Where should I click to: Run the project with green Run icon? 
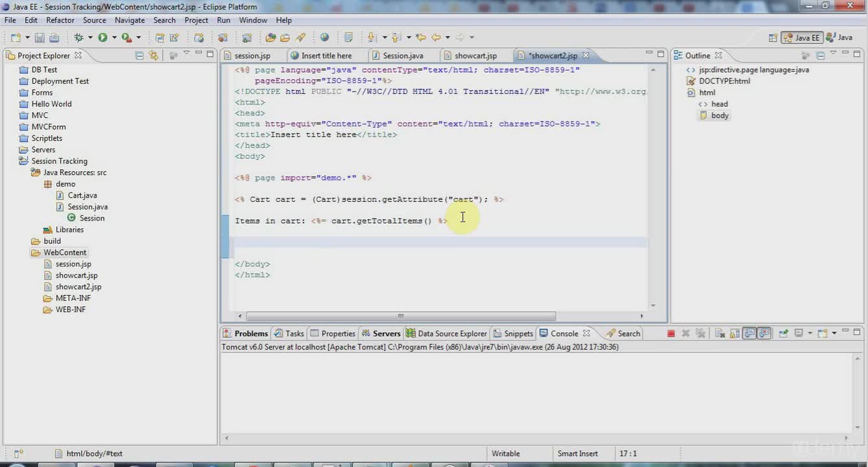click(x=102, y=38)
